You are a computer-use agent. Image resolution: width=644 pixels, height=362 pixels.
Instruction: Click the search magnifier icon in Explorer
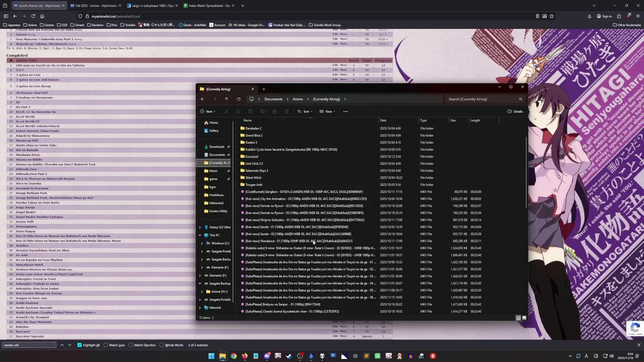pos(521,99)
